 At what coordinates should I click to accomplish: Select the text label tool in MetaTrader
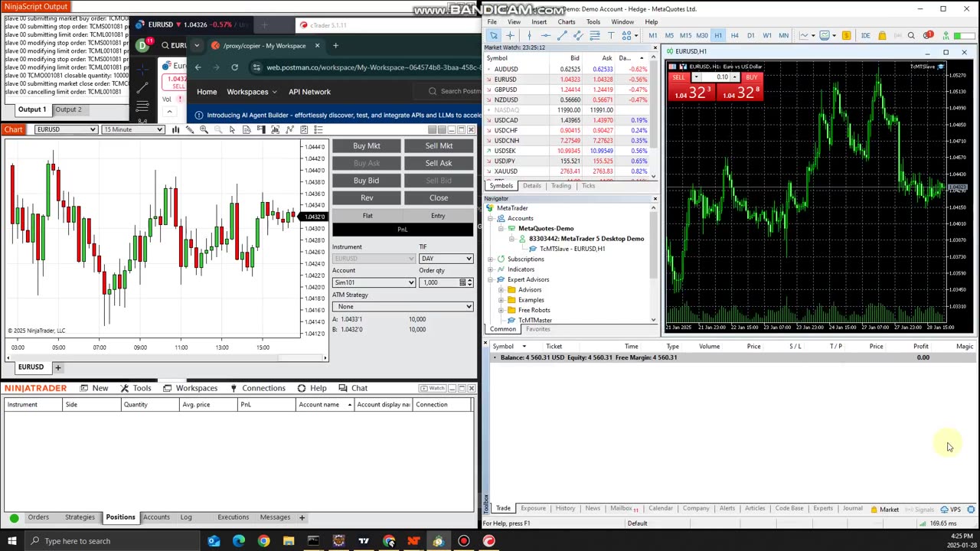click(611, 35)
